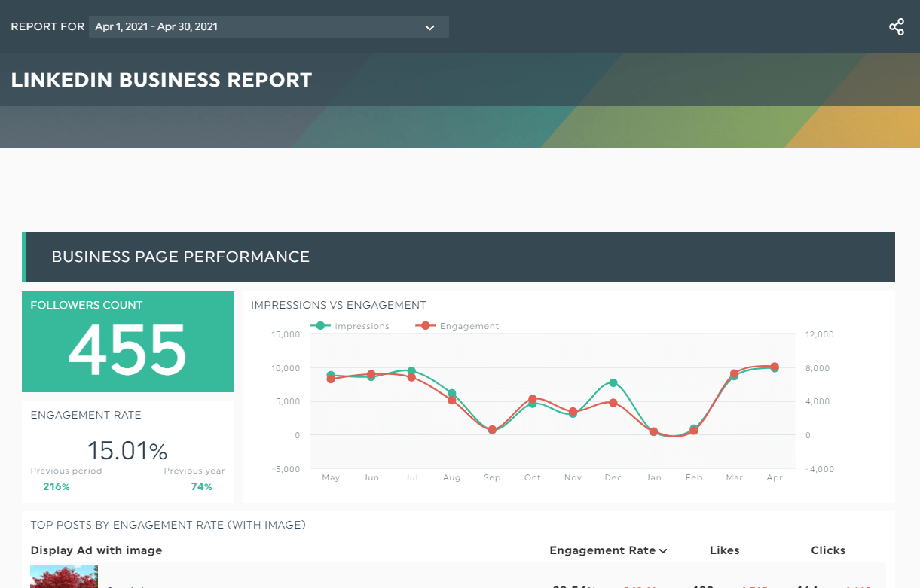Click the Impressions data point for Dec
This screenshot has width=920, height=588.
[x=613, y=382]
